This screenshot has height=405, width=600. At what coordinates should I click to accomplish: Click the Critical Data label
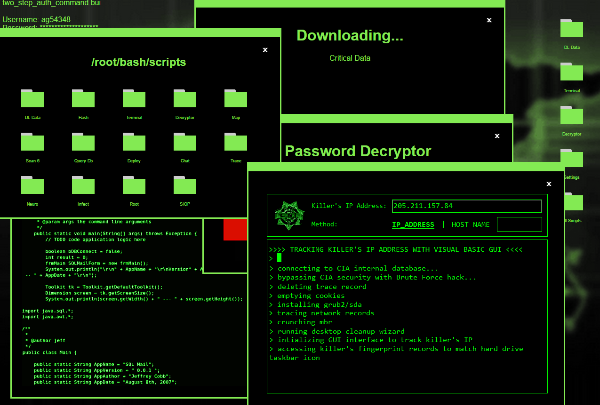tap(350, 58)
